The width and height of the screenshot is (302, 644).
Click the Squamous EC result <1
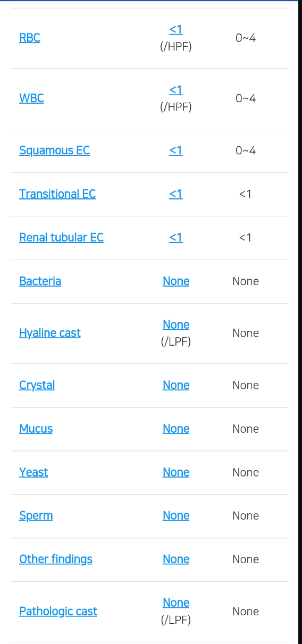pos(176,150)
